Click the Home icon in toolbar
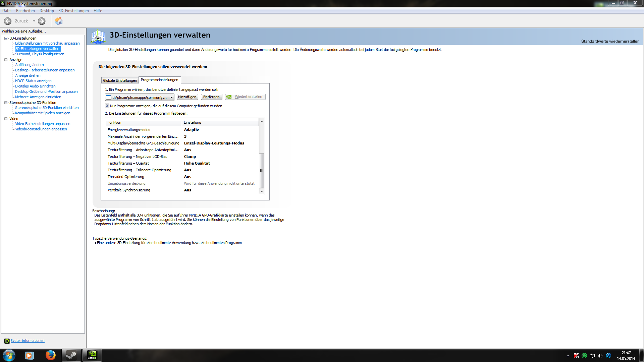 59,21
